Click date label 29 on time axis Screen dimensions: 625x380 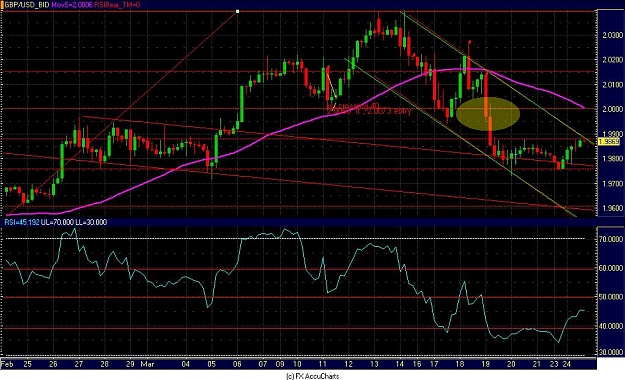(130, 364)
